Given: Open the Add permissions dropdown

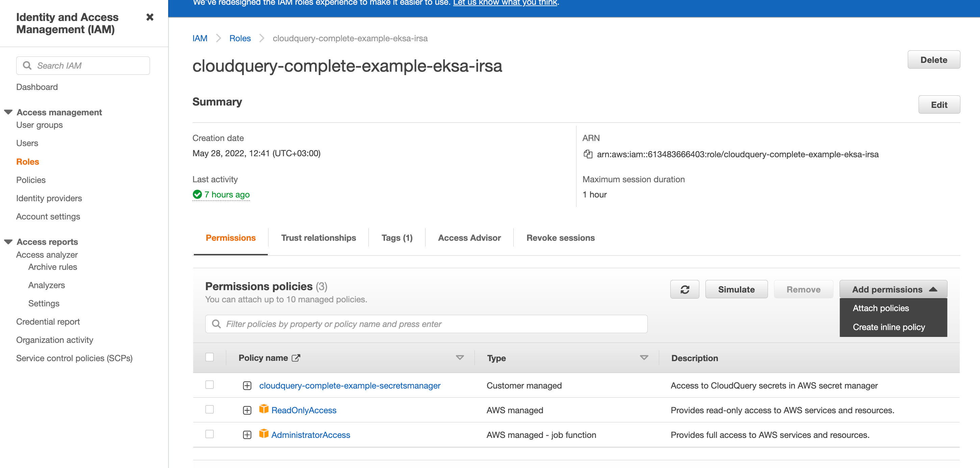Looking at the screenshot, I should coord(893,289).
